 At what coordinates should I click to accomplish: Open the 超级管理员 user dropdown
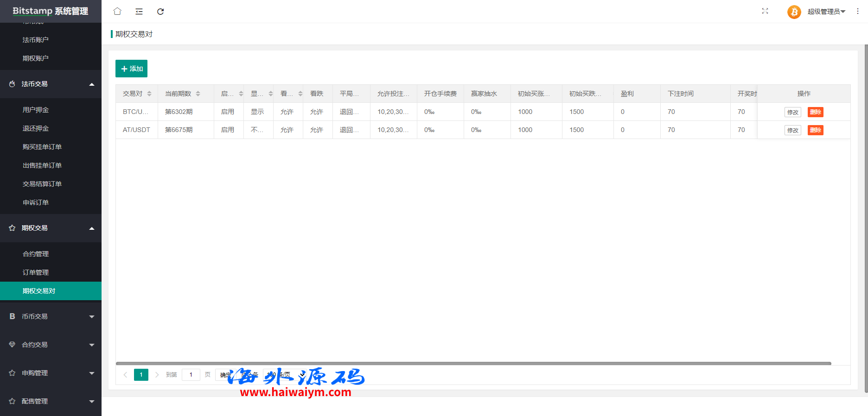click(826, 12)
